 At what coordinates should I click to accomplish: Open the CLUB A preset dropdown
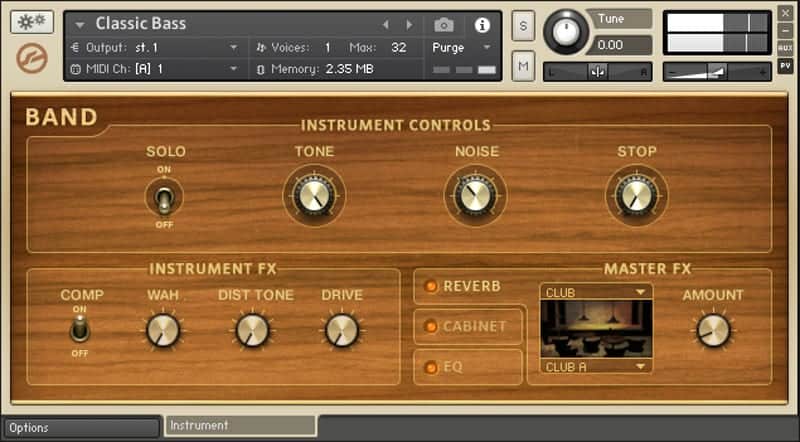pos(595,367)
